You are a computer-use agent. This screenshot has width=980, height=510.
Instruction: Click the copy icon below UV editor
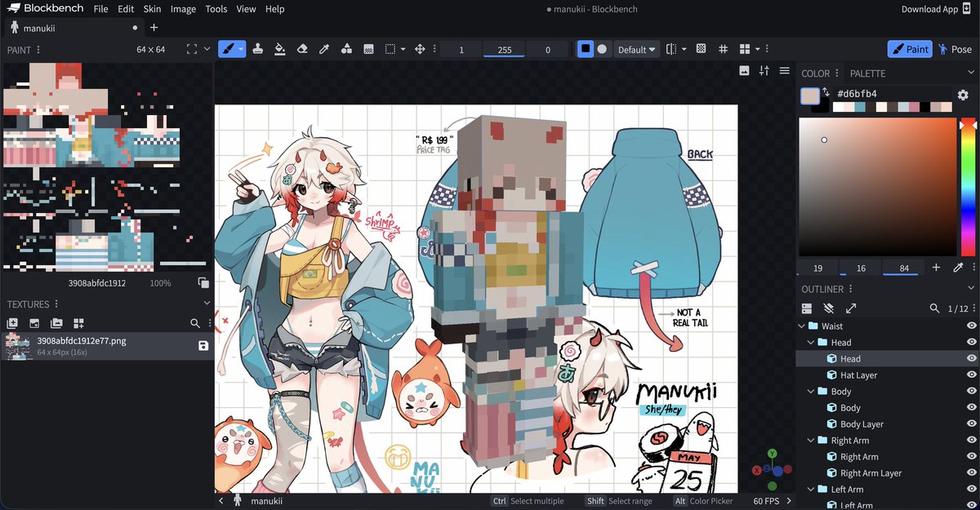(203, 282)
